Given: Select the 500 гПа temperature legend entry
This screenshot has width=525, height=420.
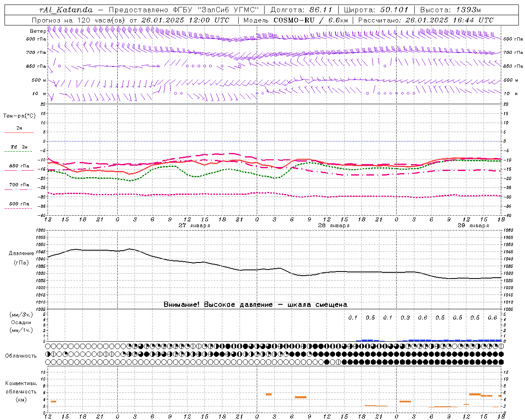Looking at the screenshot, I should (19, 204).
